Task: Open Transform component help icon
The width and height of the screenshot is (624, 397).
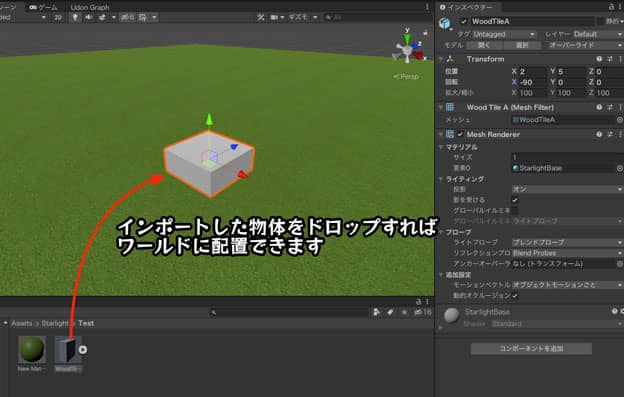Action: pyautogui.click(x=599, y=59)
